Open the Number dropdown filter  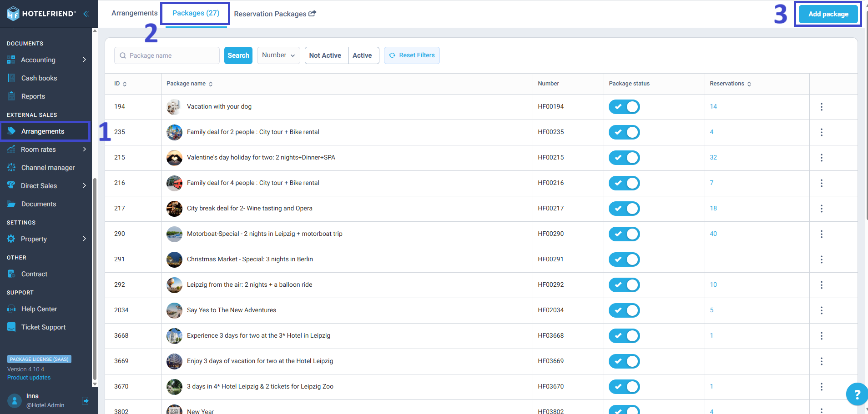278,55
